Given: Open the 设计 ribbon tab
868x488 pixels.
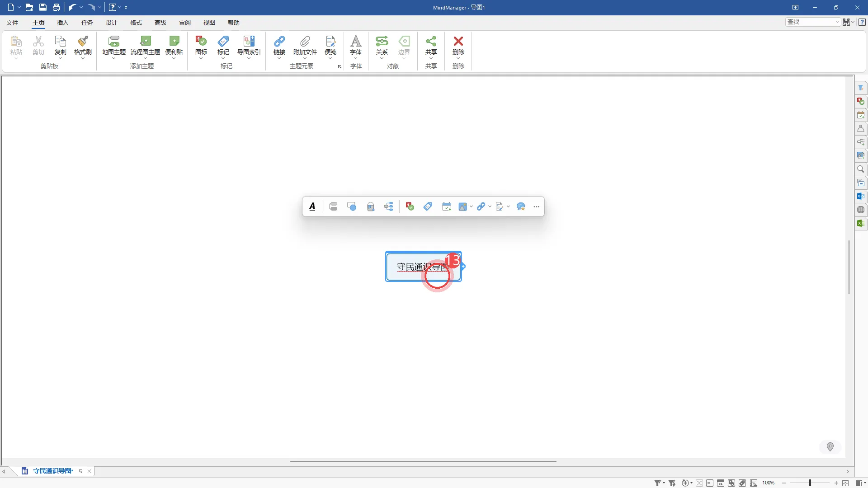Looking at the screenshot, I should click(111, 23).
